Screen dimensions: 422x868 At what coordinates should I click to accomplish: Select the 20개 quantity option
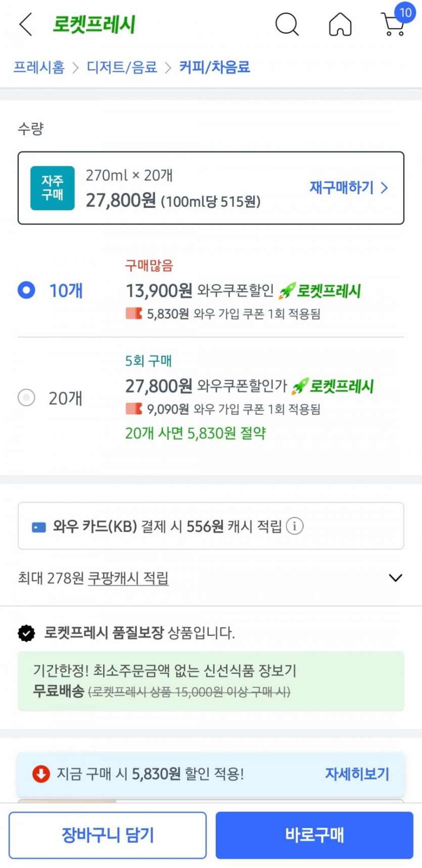tap(27, 398)
